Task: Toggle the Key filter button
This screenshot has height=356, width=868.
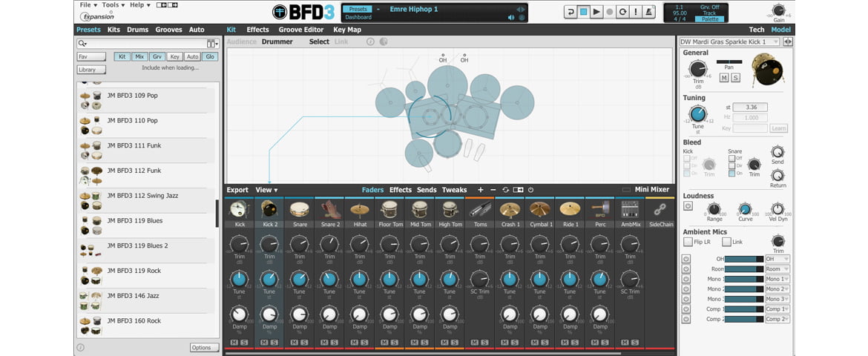Action: 175,56
